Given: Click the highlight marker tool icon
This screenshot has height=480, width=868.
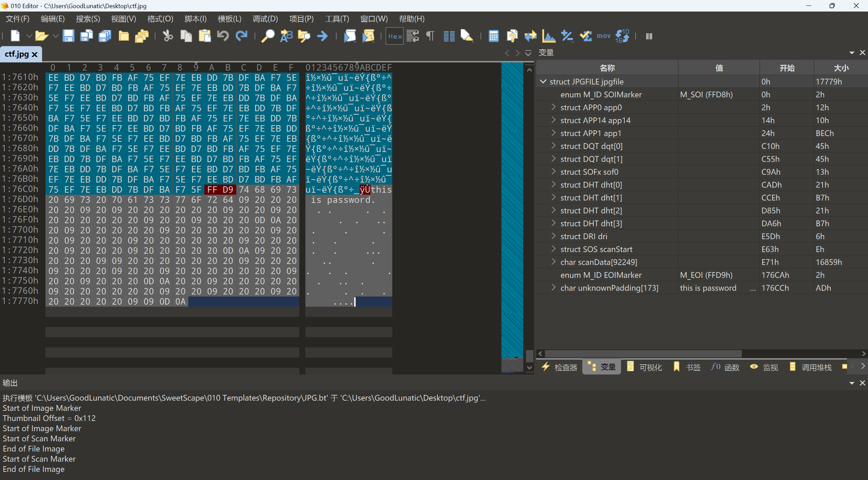Looking at the screenshot, I should click(x=467, y=36).
